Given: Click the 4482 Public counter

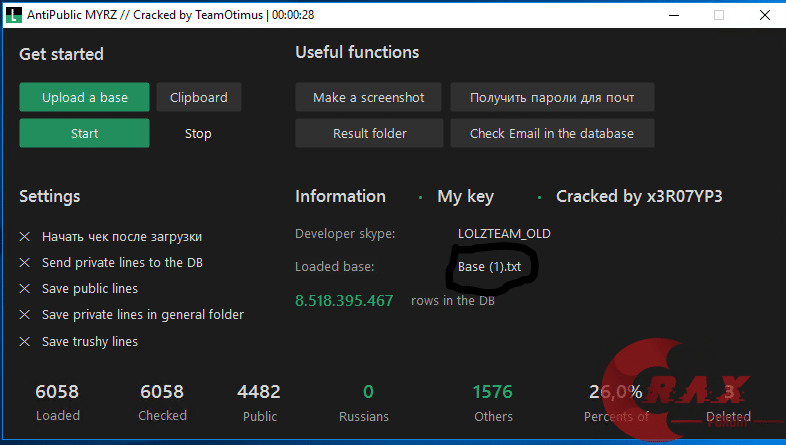Looking at the screenshot, I should click(x=259, y=392).
